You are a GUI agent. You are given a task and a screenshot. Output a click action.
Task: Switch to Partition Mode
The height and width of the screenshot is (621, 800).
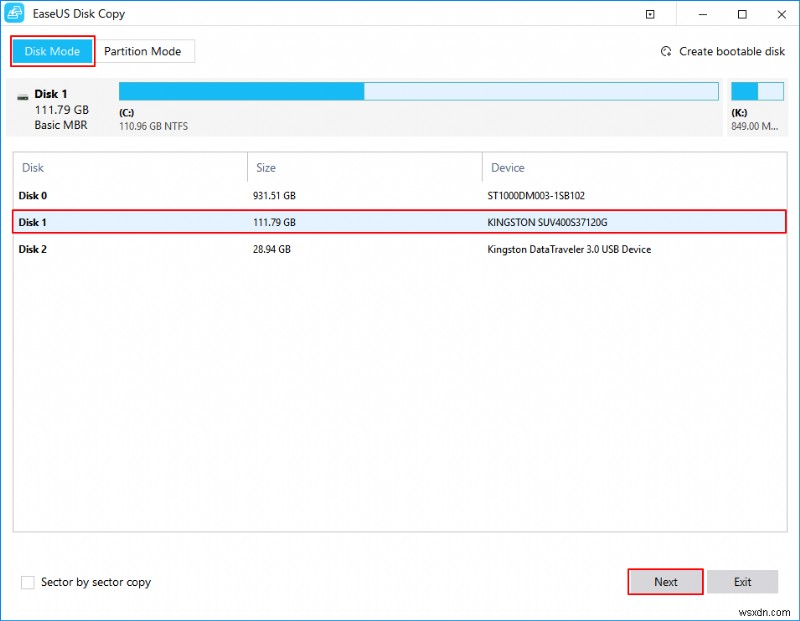point(145,51)
